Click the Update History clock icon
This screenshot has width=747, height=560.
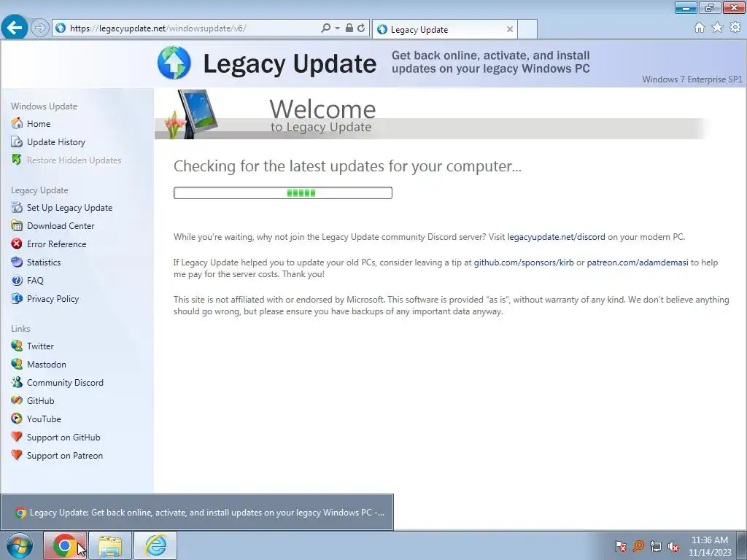click(17, 142)
